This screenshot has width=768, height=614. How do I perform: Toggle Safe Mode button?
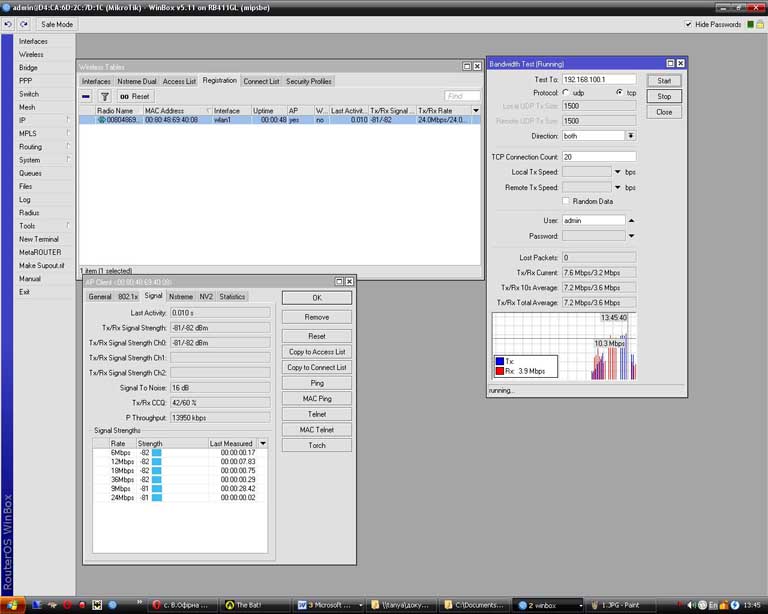(x=56, y=24)
